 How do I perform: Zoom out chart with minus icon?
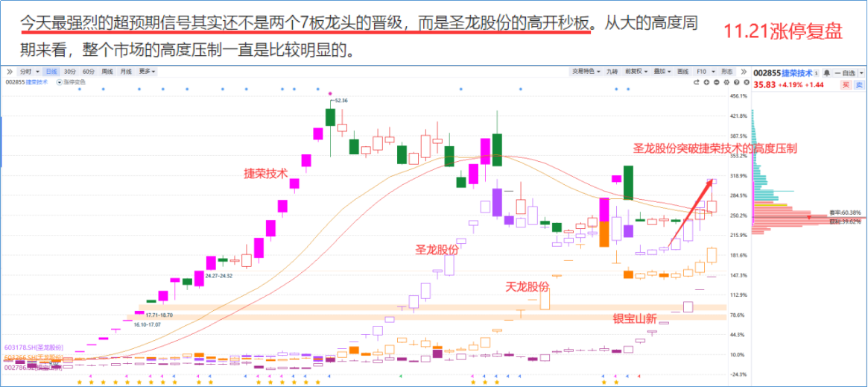pos(716,82)
